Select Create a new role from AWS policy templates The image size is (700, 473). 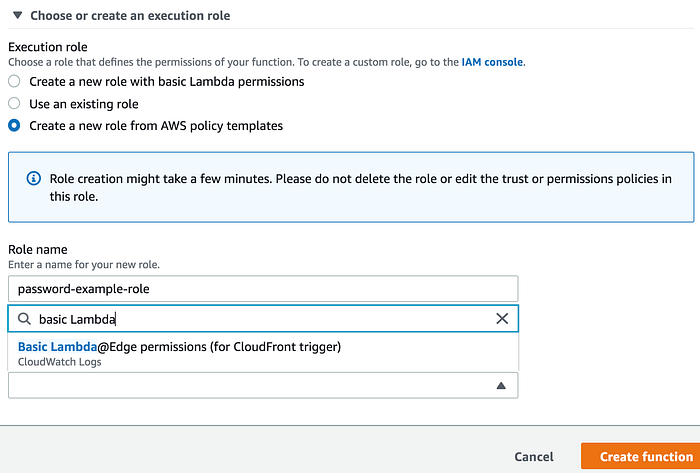coord(14,126)
